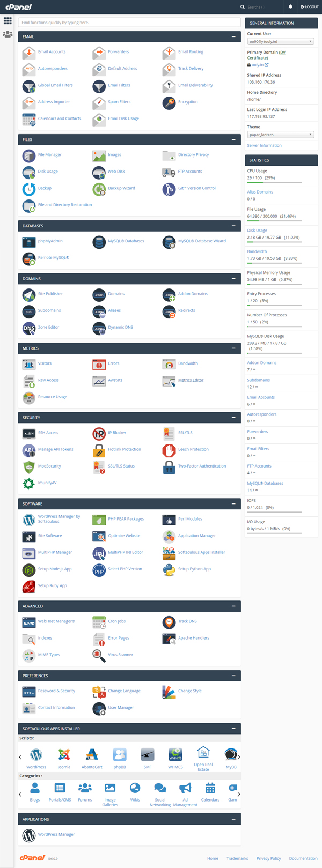The width and height of the screenshot is (322, 868).
Task: Collapse the Email section
Action: [x=233, y=37]
